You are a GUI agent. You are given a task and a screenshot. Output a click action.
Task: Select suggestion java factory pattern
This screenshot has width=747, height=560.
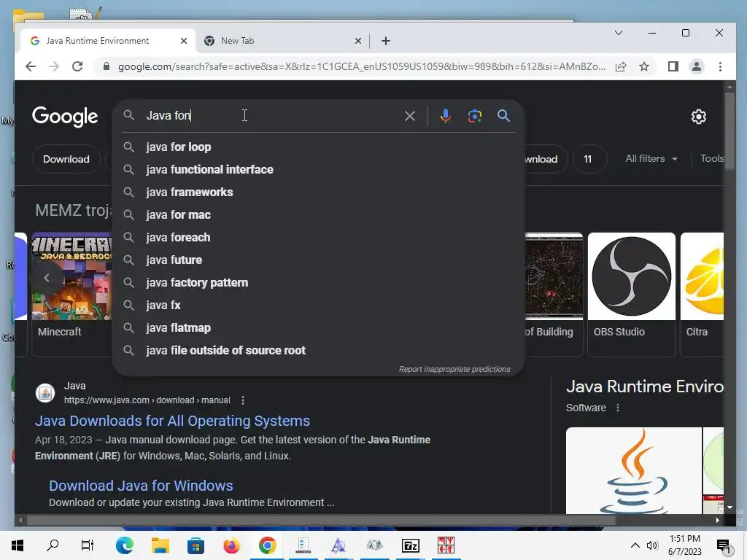tap(318, 283)
